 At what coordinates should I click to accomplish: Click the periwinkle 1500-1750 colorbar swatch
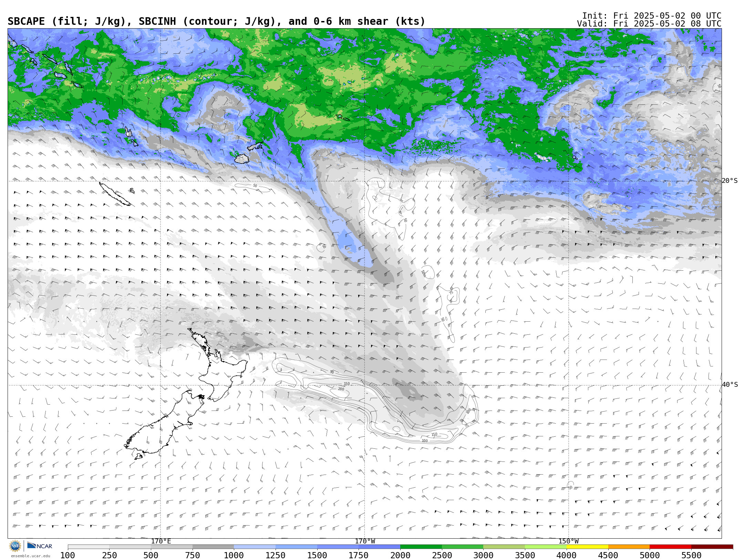tap(338, 547)
